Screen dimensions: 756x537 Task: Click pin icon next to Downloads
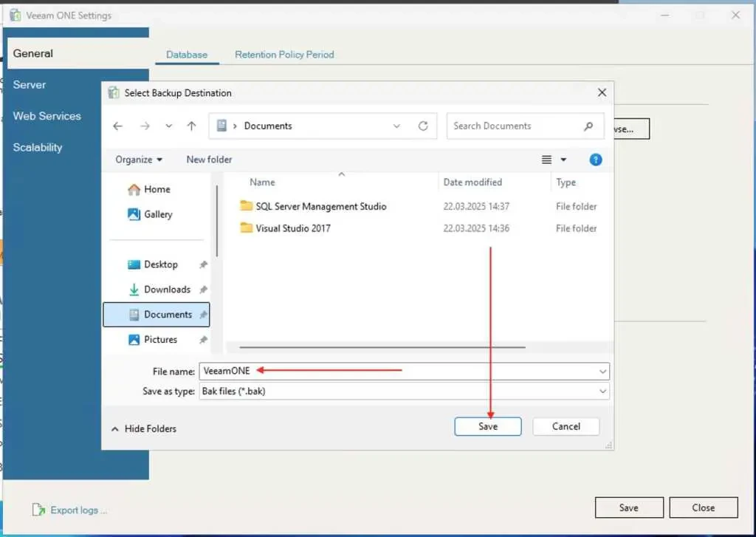(x=204, y=290)
